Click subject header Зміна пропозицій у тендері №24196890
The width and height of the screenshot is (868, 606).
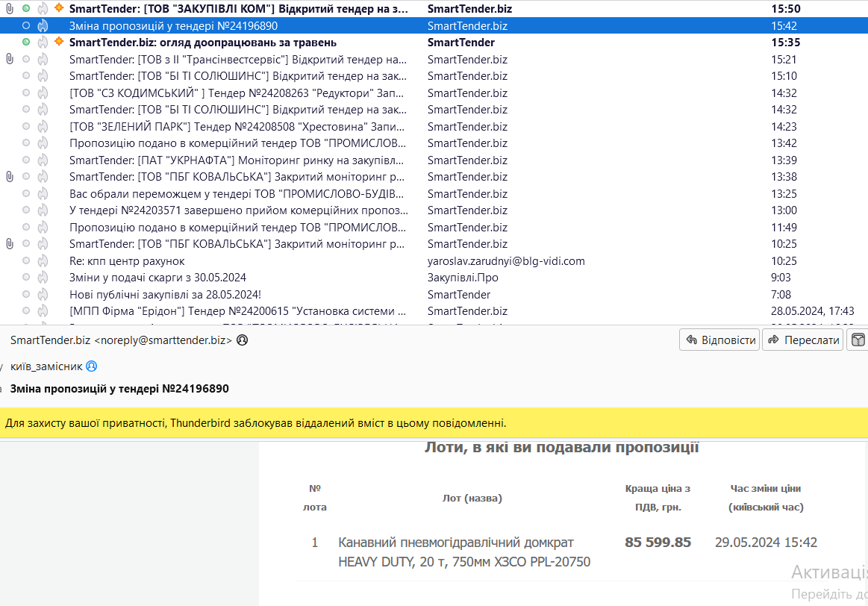point(119,389)
